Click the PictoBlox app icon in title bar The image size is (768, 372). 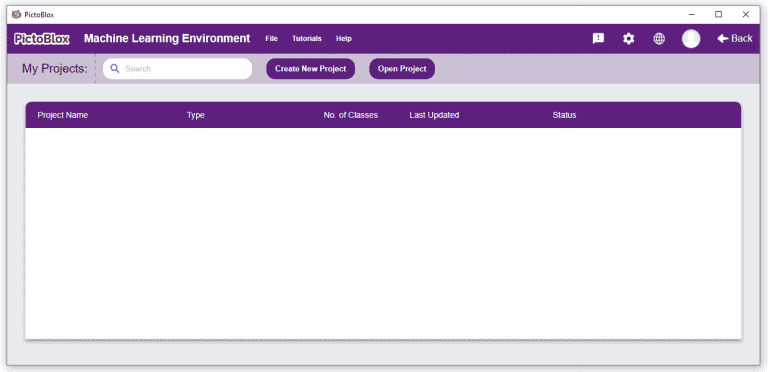16,14
